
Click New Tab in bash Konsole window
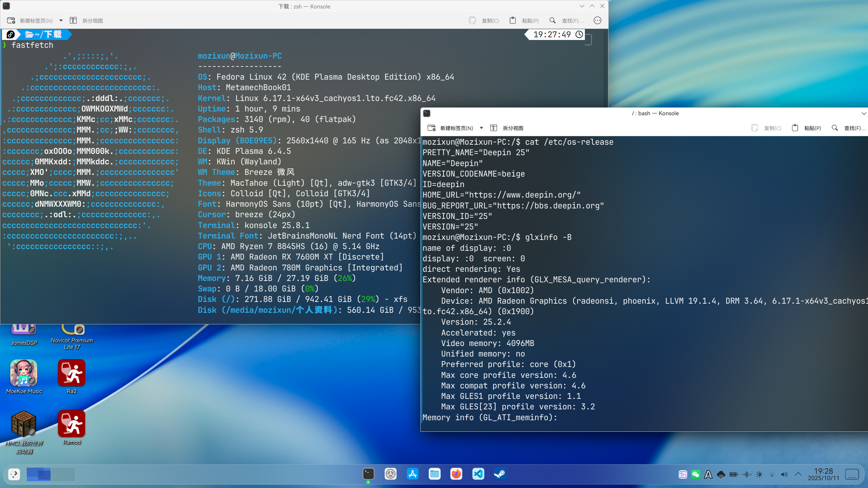point(450,128)
